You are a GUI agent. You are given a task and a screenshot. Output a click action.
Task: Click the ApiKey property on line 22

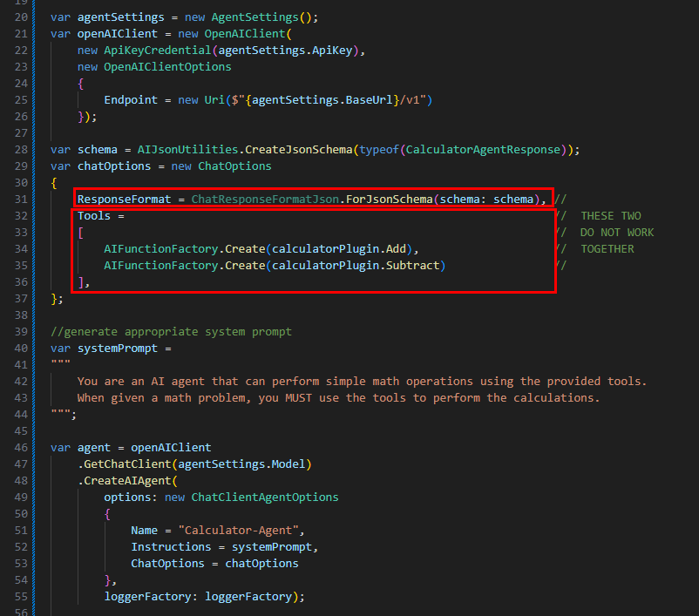(332, 51)
